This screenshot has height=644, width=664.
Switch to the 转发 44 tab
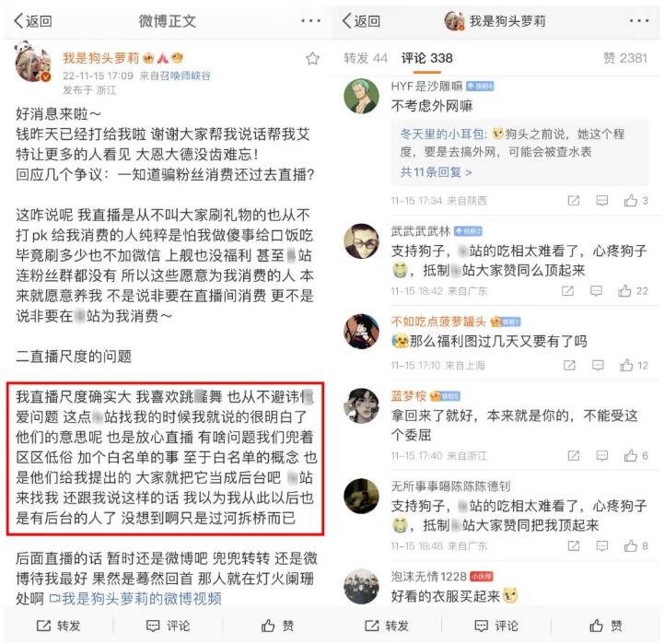[366, 58]
